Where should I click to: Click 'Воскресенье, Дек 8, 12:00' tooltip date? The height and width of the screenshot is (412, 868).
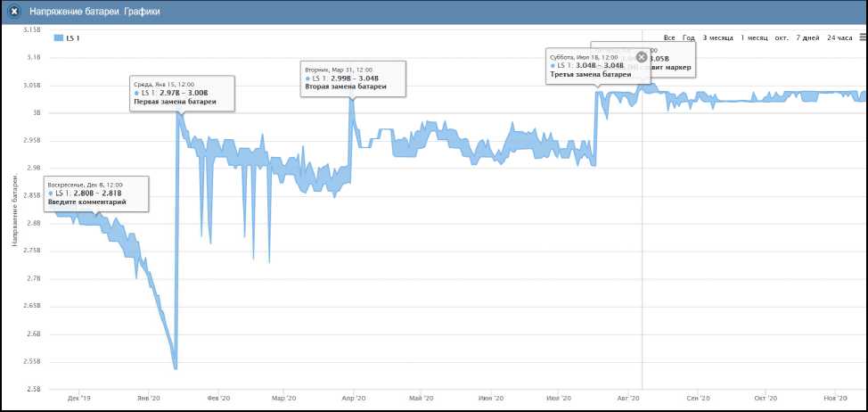[86, 185]
